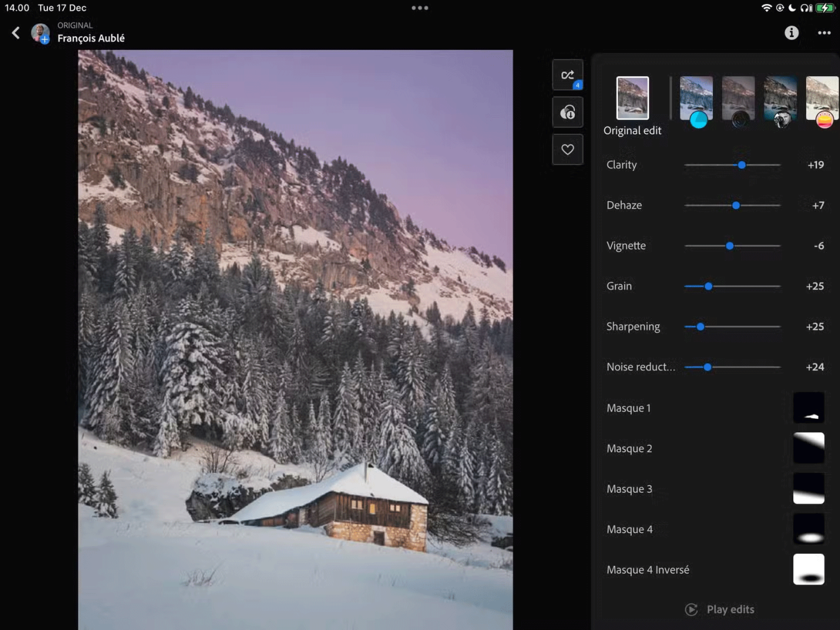Open the three-dot more options menu

coord(824,33)
